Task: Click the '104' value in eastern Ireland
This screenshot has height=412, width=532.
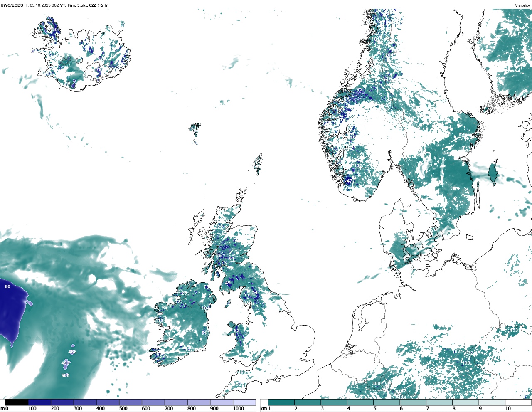Action: [x=205, y=308]
